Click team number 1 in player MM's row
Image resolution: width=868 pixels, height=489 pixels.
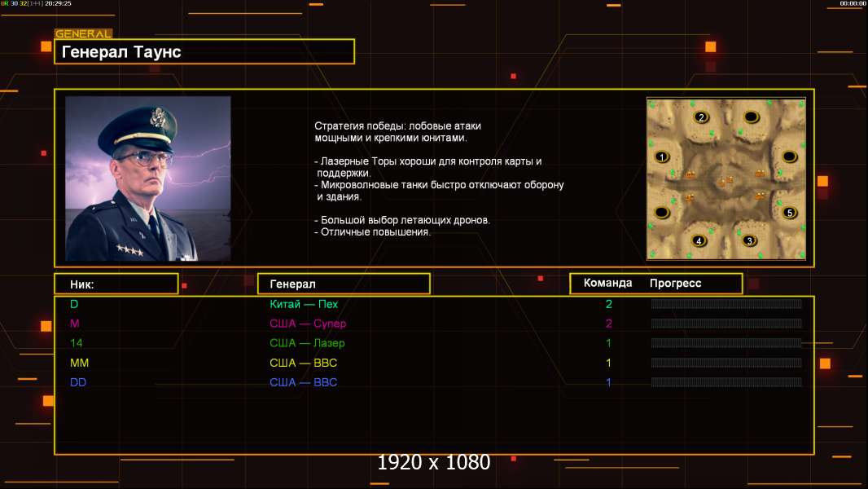click(608, 363)
